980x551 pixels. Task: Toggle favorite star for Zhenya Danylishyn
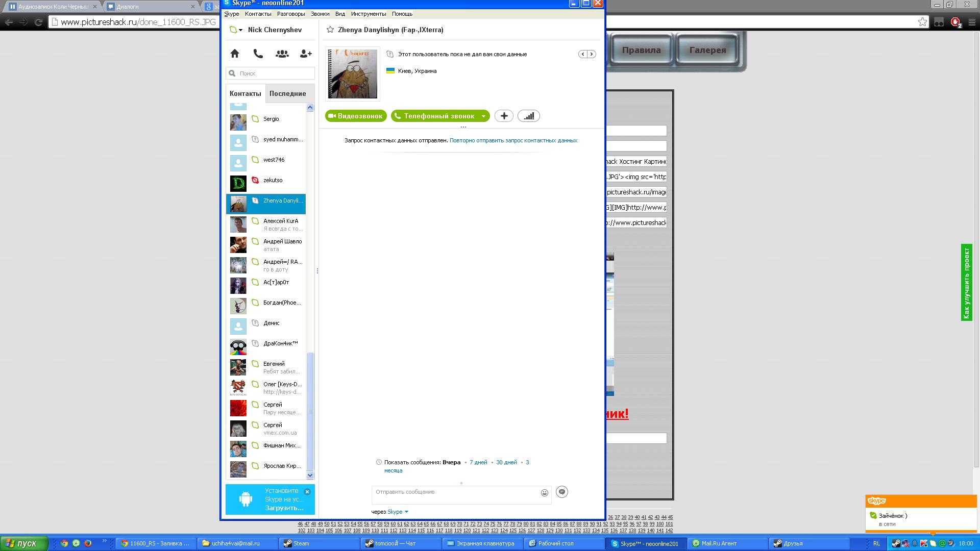tap(330, 30)
